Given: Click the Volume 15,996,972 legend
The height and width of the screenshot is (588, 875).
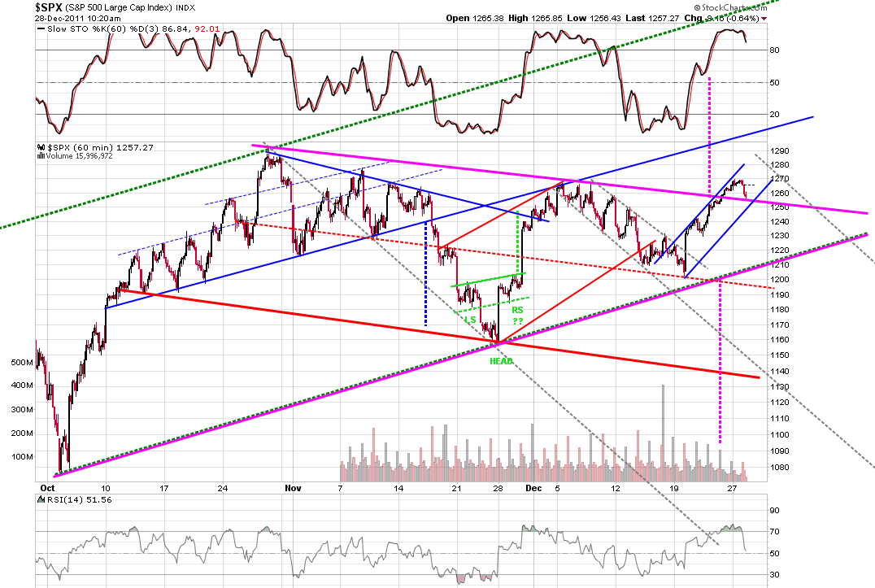Looking at the screenshot, I should (79, 156).
